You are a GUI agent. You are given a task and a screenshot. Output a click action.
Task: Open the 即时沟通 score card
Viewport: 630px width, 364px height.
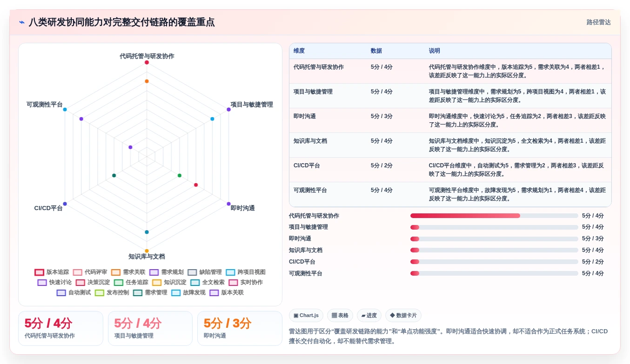240,328
